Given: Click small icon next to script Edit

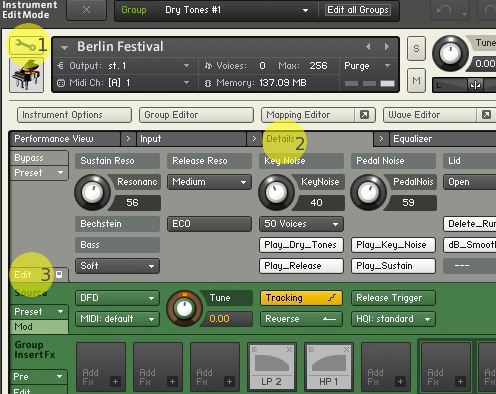Looking at the screenshot, I should [59, 275].
